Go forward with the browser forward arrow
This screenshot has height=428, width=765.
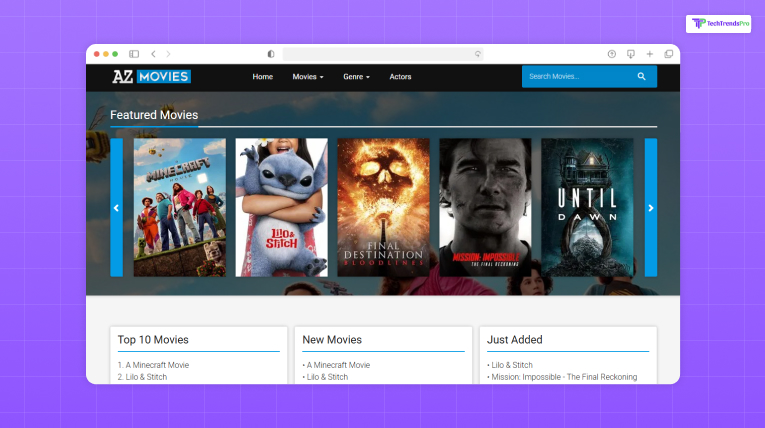[168, 54]
